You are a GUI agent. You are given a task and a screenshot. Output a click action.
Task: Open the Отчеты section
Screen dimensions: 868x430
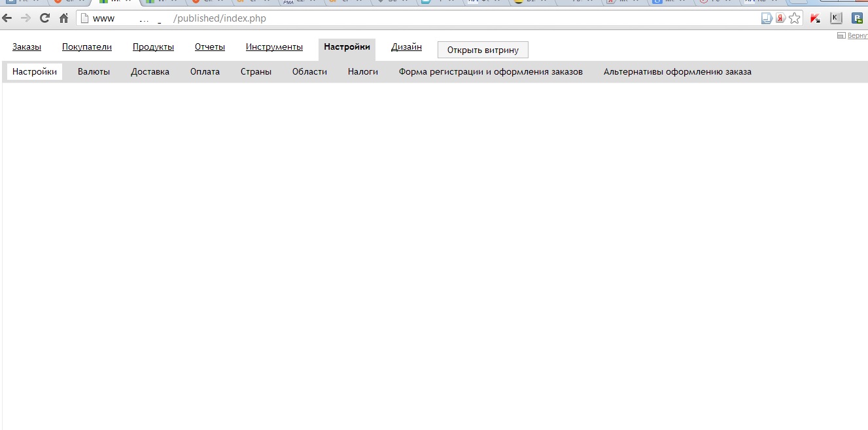click(210, 47)
